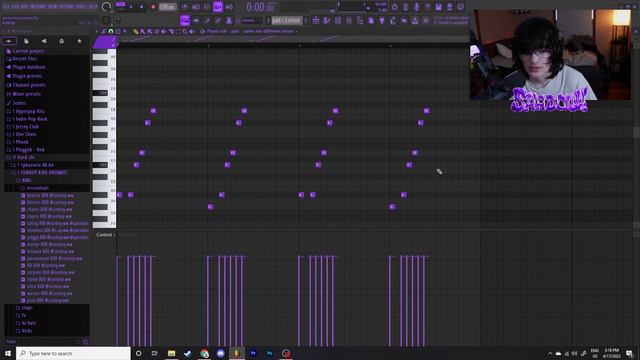Open the Piano roll window icon
This screenshot has height=360, width=640.
[x=327, y=20]
